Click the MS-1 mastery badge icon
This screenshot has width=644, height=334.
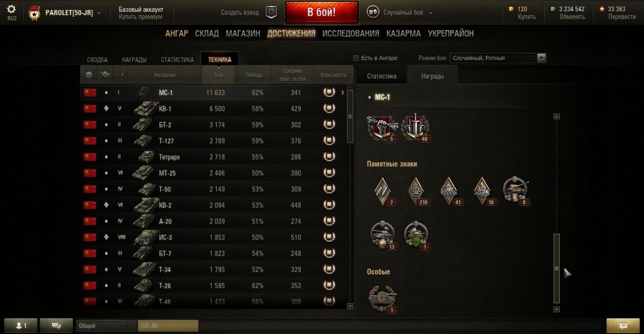pos(329,93)
